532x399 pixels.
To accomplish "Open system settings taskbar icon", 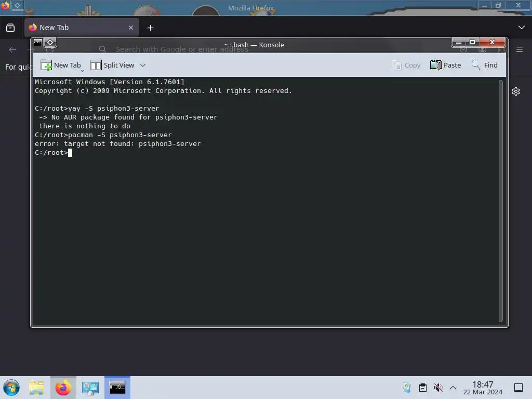I will tap(90, 388).
